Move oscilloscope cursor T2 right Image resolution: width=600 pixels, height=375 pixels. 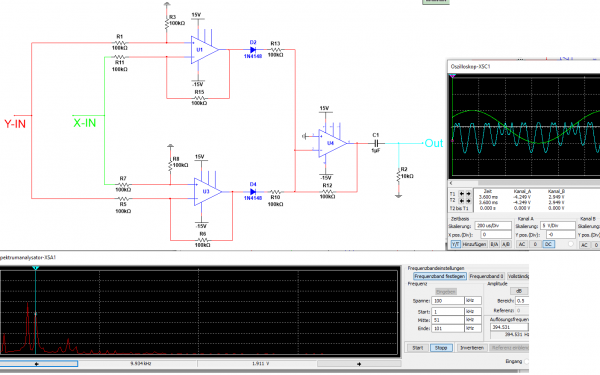click(468, 201)
